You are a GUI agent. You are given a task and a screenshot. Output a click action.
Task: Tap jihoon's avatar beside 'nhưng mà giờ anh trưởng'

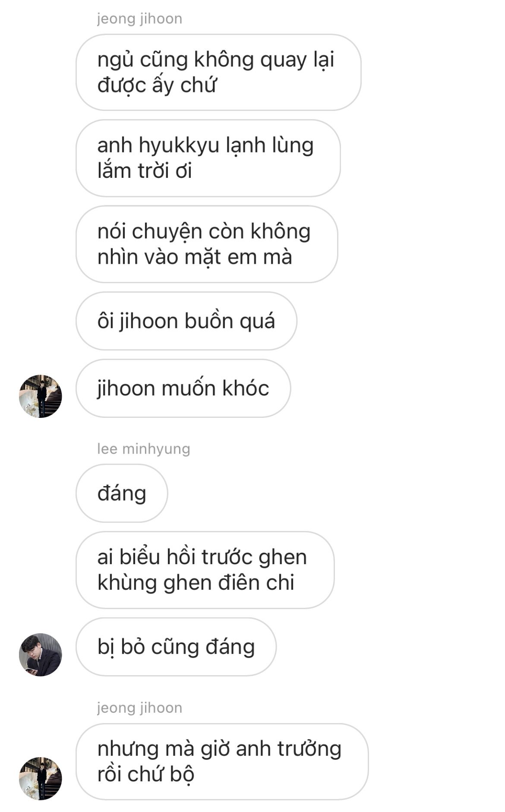(41, 778)
